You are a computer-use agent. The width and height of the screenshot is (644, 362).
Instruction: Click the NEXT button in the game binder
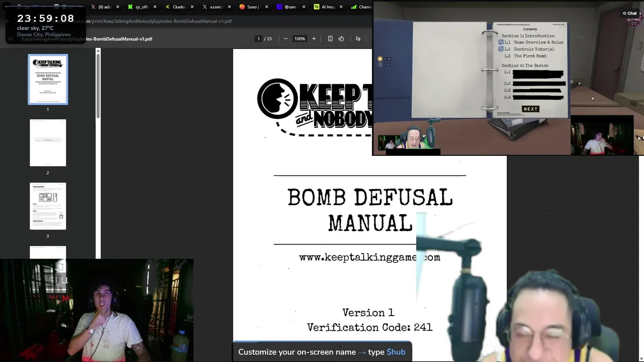(x=531, y=109)
